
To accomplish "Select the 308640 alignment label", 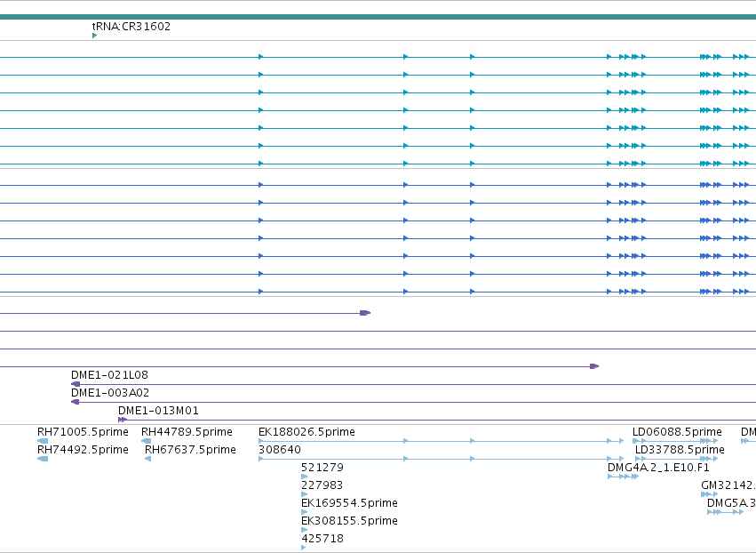I will (280, 450).
